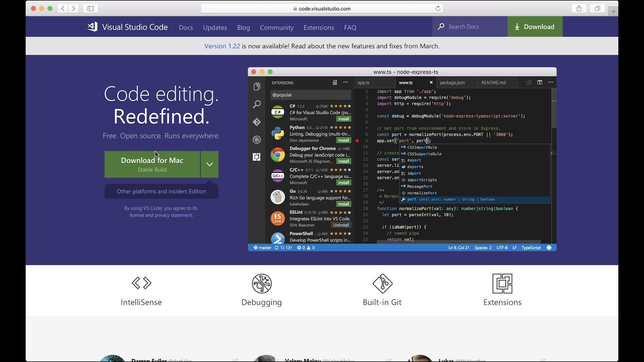
Task: Click the Extensions icon in the VS Code screenshot's activity bar
Action: [257, 157]
